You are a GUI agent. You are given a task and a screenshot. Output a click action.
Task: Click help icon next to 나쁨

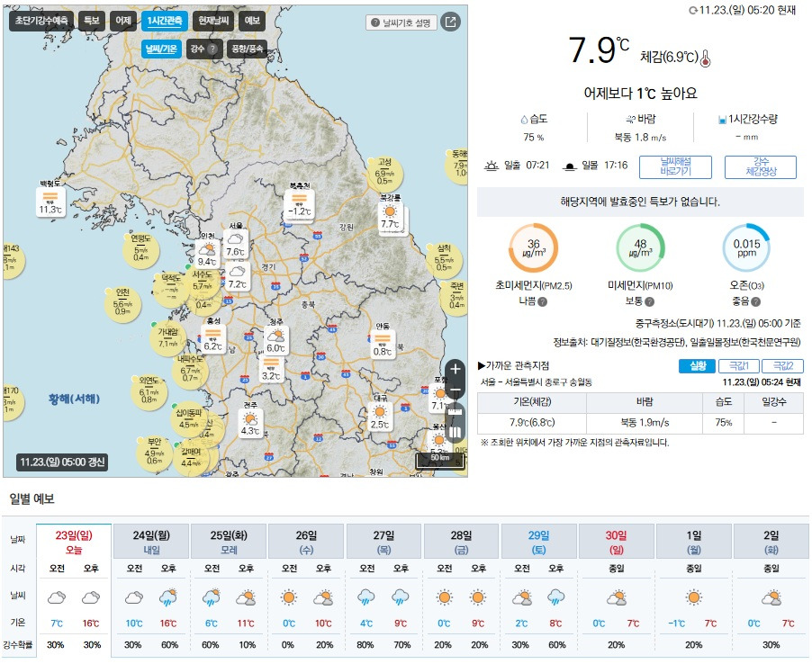point(542,301)
